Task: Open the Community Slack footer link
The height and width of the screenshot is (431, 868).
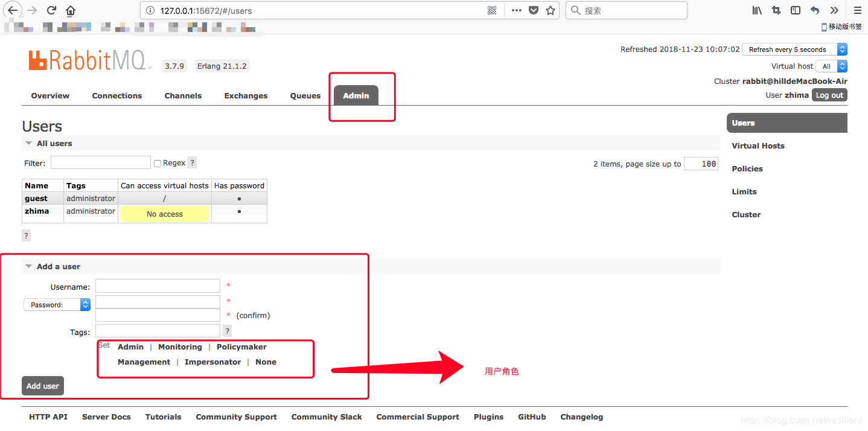Action: (327, 417)
